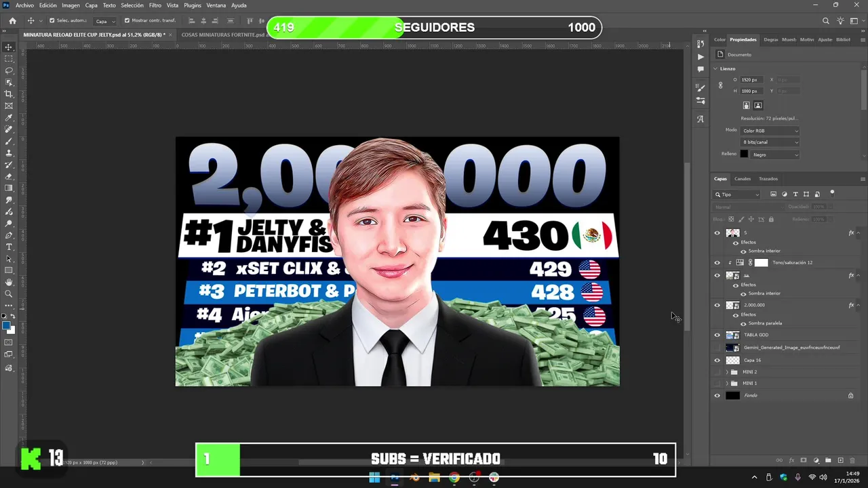868x488 pixels.
Task: Show the MINI 2 group
Action: click(717, 372)
